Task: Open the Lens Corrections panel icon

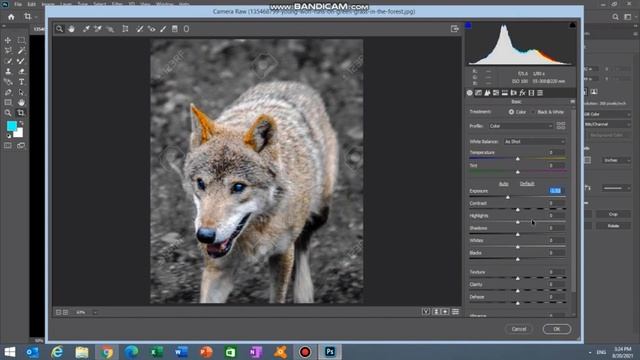Action: (513, 93)
